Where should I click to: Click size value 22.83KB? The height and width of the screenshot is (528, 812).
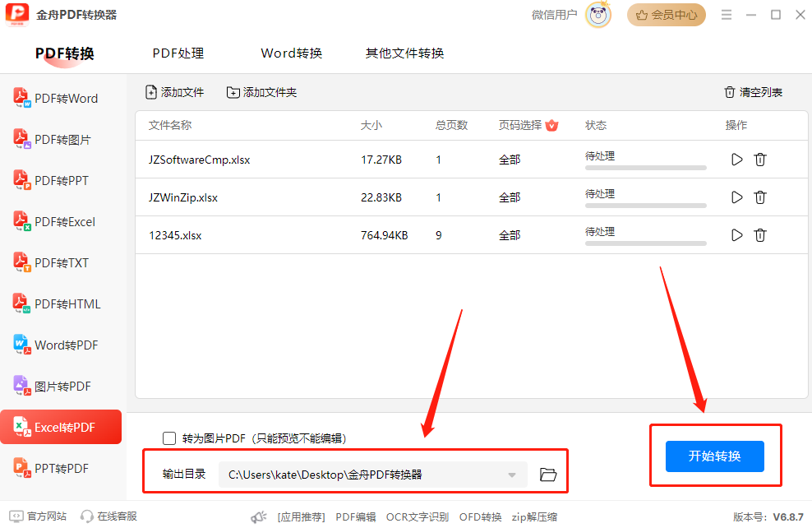(381, 197)
